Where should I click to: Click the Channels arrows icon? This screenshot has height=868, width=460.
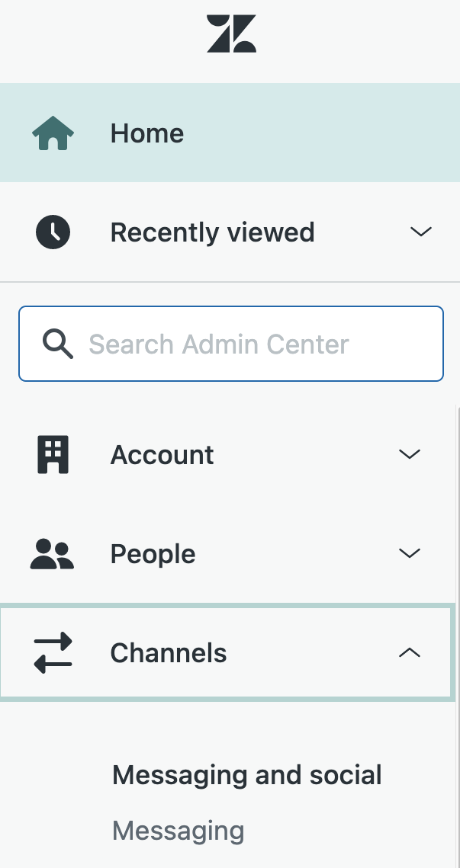(53, 653)
